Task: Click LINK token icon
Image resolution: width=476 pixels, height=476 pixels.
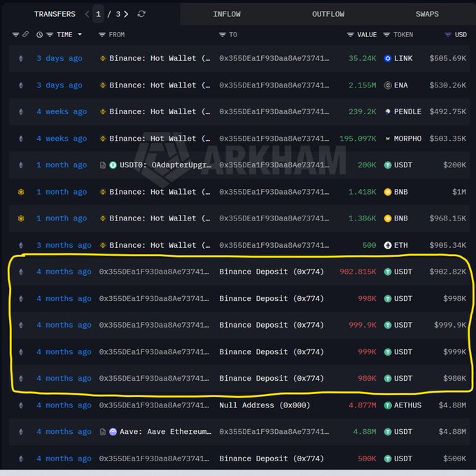Action: (388, 58)
